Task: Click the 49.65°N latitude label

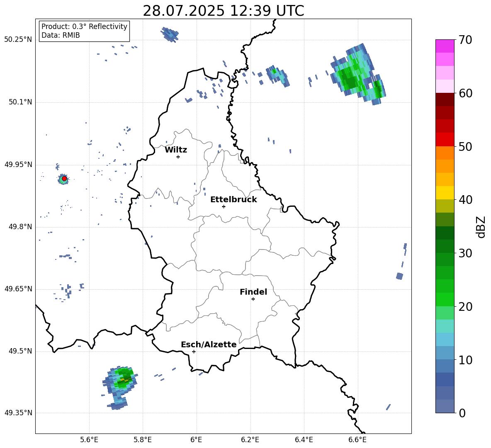Action: pyautogui.click(x=18, y=289)
